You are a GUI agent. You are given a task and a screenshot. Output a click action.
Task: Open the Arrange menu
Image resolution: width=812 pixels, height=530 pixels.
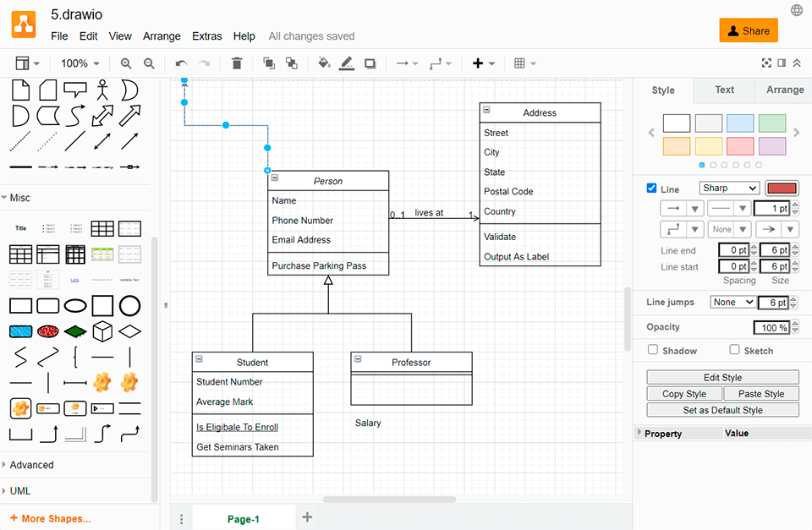162,36
